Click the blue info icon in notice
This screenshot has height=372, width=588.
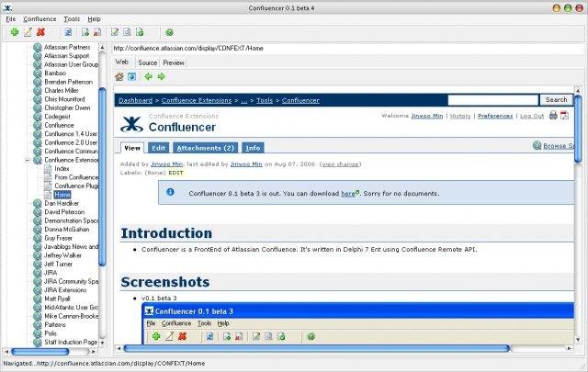(170, 192)
